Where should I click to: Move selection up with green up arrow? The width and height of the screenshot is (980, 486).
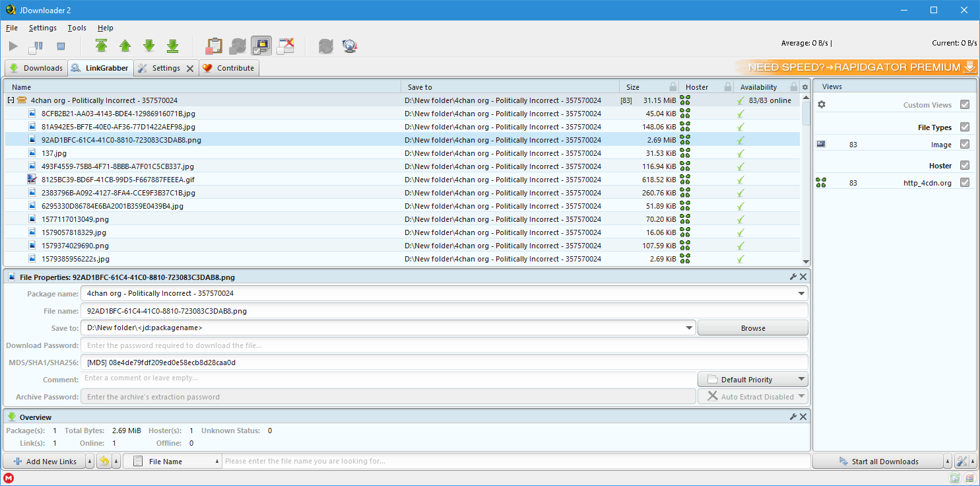[x=125, y=46]
